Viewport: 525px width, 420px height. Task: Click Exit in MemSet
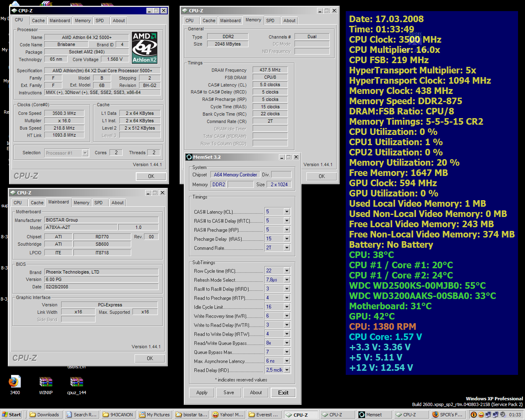[283, 393]
